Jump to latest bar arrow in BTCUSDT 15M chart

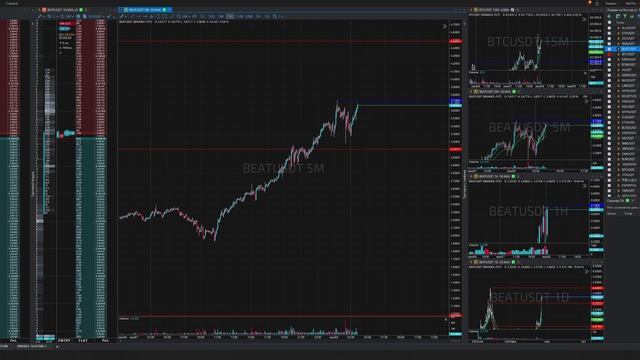coord(584,20)
